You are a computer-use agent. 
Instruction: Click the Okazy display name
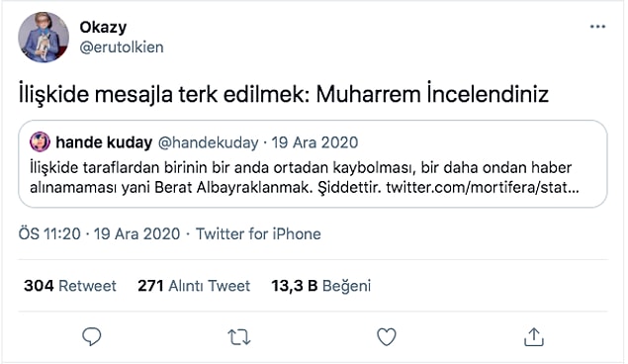[103, 28]
